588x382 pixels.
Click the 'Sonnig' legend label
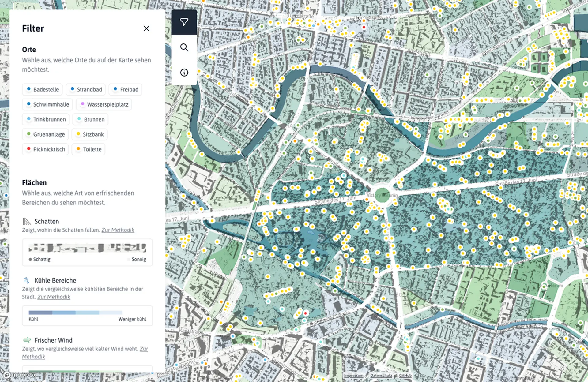click(x=139, y=259)
